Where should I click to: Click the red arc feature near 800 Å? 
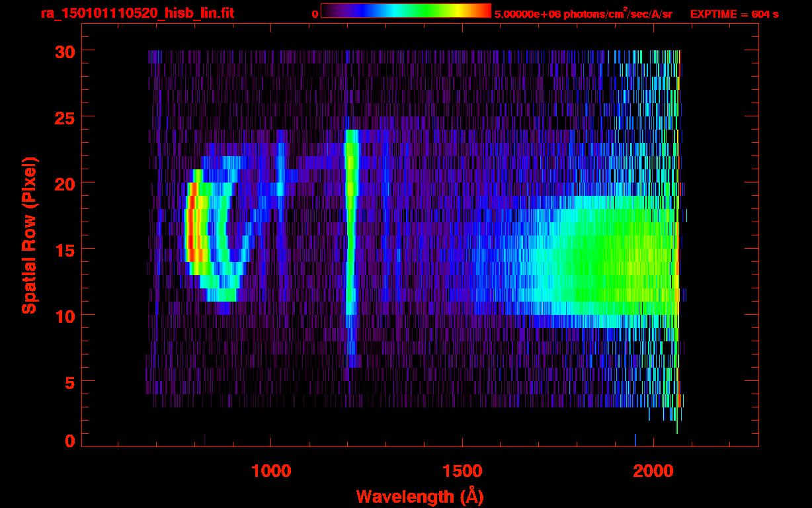pos(191,222)
